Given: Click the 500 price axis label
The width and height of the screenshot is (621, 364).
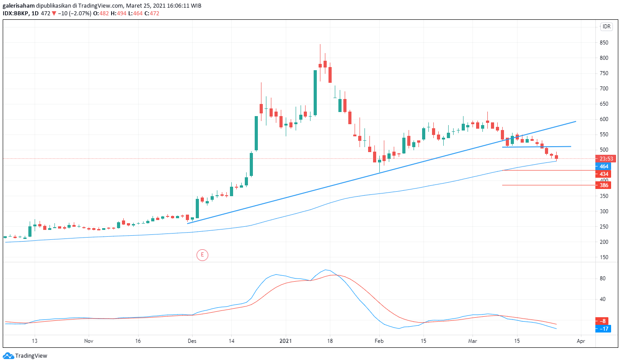Looking at the screenshot, I should coord(604,150).
